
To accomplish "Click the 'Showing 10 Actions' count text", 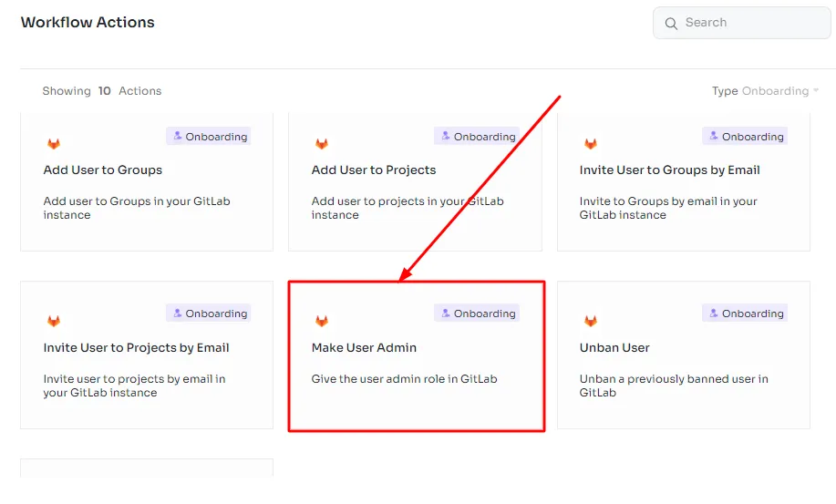I will [102, 91].
